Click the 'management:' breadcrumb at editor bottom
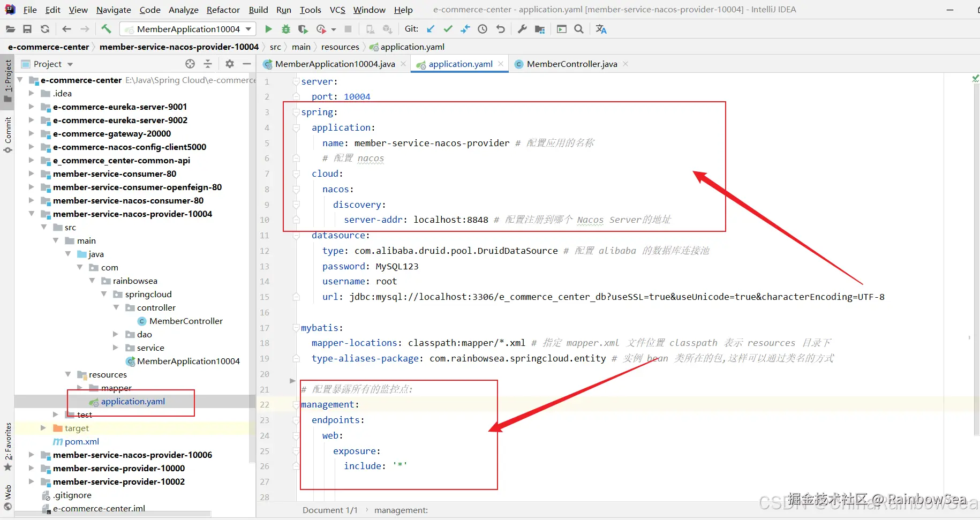980x520 pixels. pos(401,510)
